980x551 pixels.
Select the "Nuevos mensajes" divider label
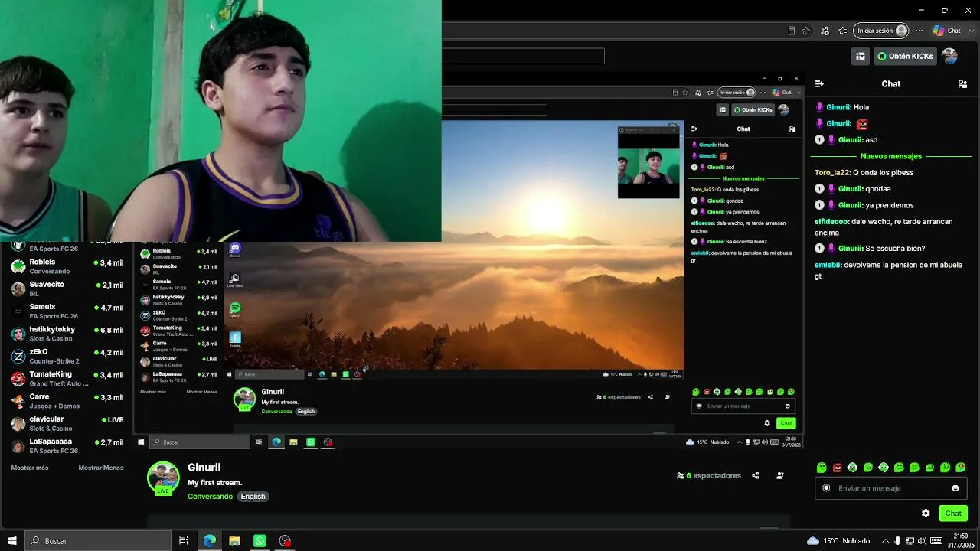pos(891,156)
